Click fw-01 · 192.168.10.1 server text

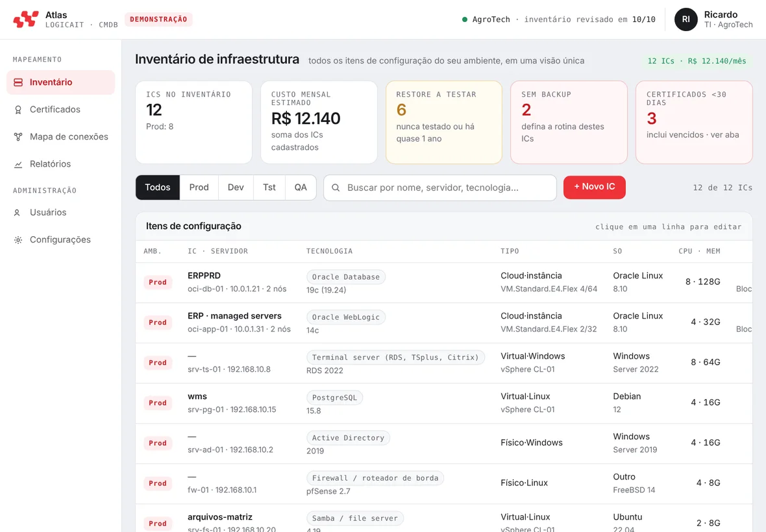click(222, 490)
